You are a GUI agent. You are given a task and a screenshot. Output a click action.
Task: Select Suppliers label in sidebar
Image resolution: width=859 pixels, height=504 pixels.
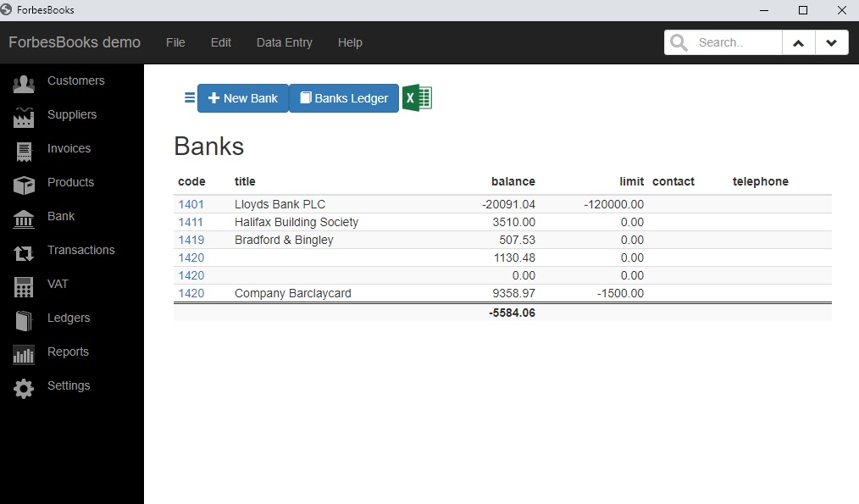(72, 114)
